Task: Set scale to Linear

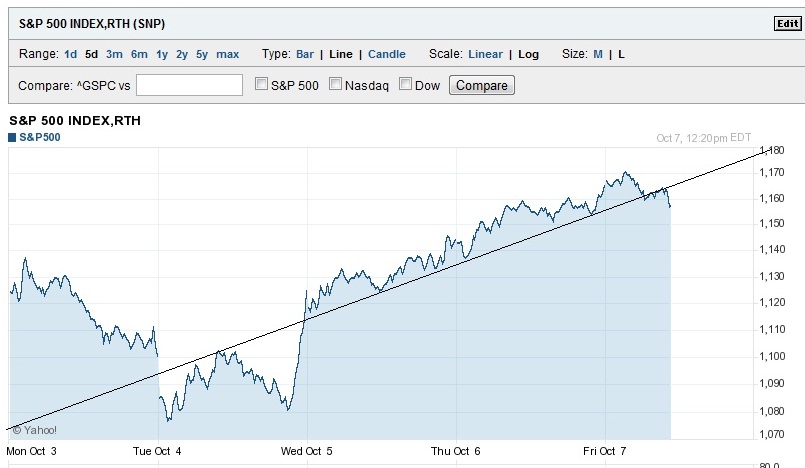Action: (486, 54)
